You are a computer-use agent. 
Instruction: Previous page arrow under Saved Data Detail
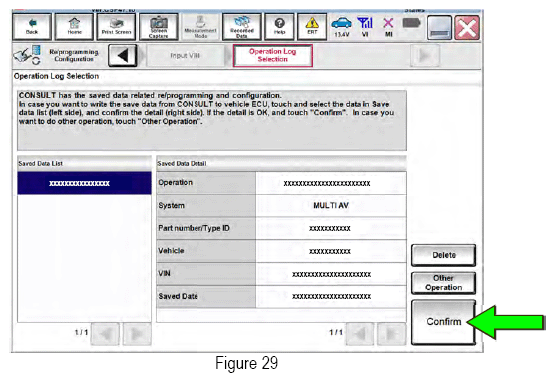(x=360, y=333)
